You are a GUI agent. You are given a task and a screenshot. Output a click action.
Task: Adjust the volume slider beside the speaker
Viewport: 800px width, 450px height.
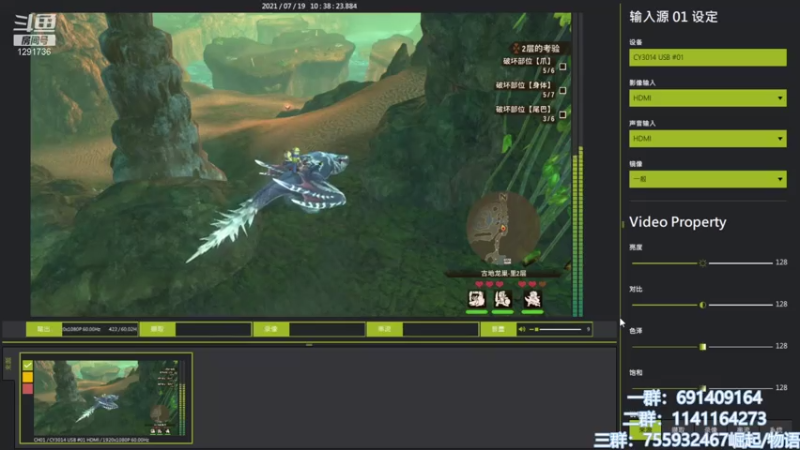[x=555, y=330]
